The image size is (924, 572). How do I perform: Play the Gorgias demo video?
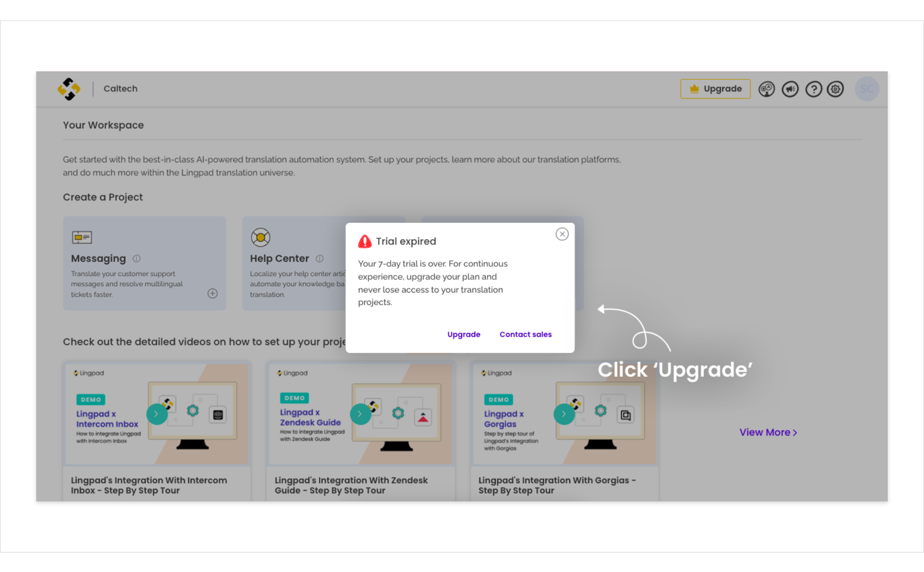click(564, 414)
